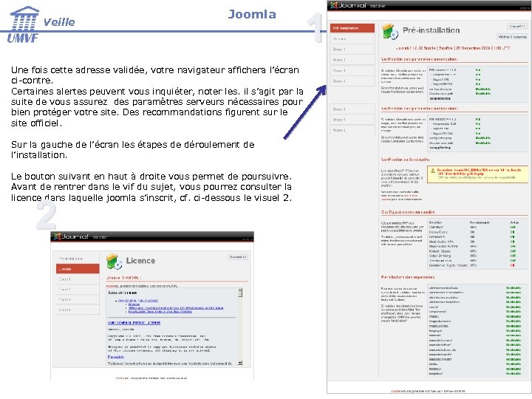Screen dimensions: 532x399
Task: Click the templates/ directory row in permissions list
Action: pos(475,374)
